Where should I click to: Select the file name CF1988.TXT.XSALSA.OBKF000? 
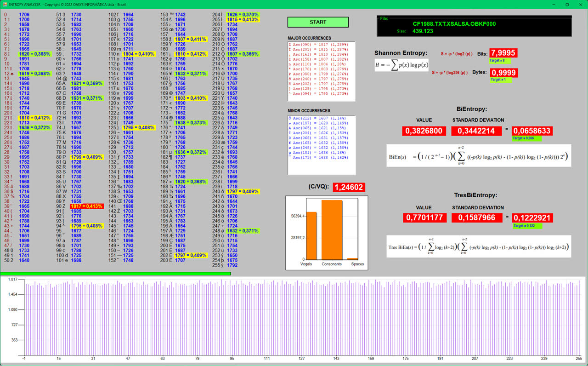454,23
